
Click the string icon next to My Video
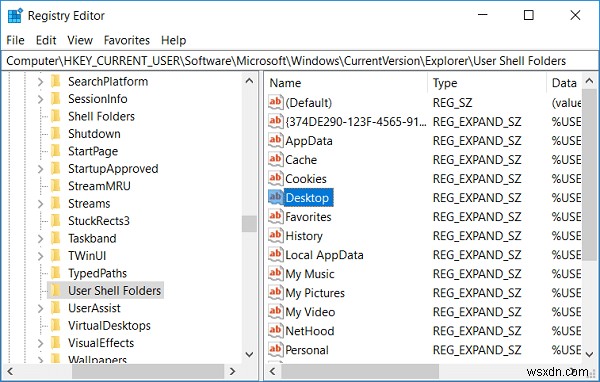(x=276, y=311)
